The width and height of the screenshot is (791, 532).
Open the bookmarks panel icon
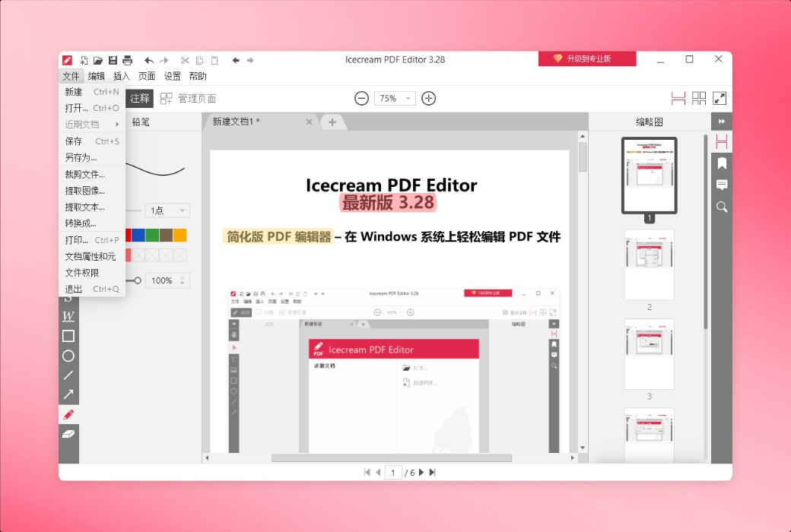(721, 163)
